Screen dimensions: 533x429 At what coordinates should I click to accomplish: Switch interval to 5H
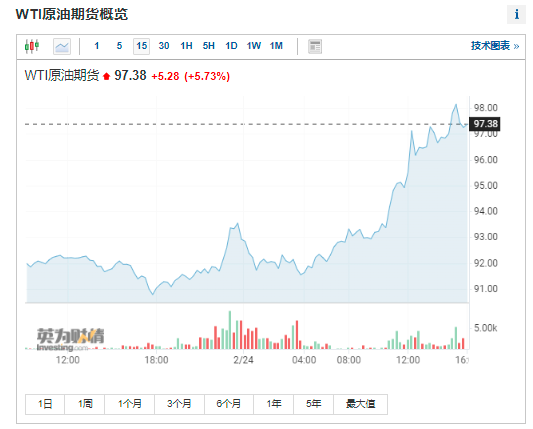(x=209, y=46)
